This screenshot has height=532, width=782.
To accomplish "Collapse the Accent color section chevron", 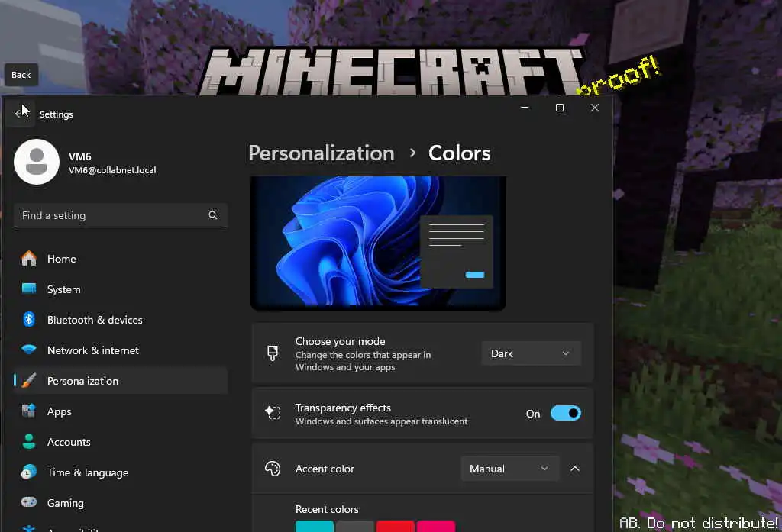I will 575,469.
